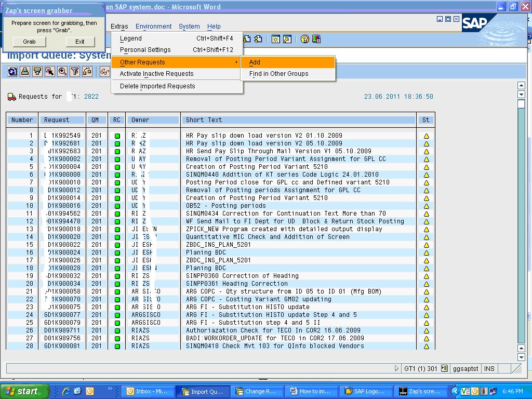
Task: Click the Exit button in Zap's grabber
Action: [79, 42]
